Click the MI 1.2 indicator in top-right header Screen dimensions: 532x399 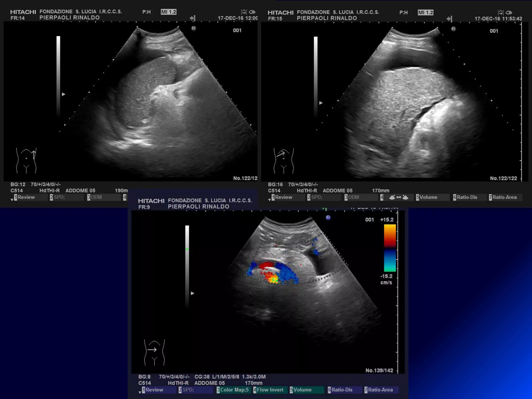(425, 12)
